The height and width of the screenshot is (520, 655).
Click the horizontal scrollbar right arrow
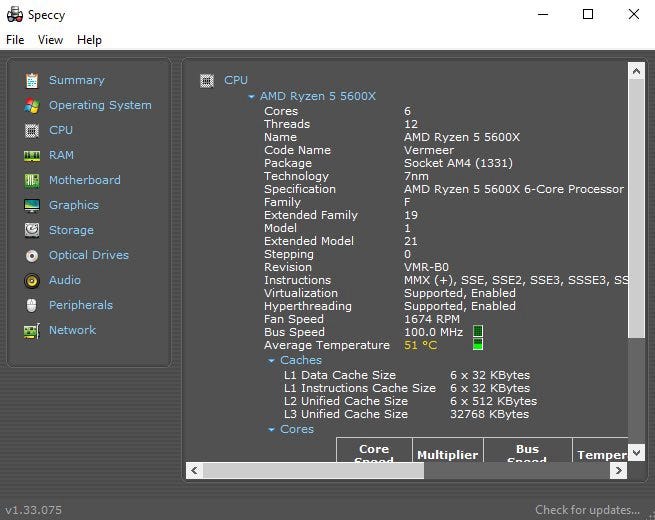pyautogui.click(x=619, y=470)
